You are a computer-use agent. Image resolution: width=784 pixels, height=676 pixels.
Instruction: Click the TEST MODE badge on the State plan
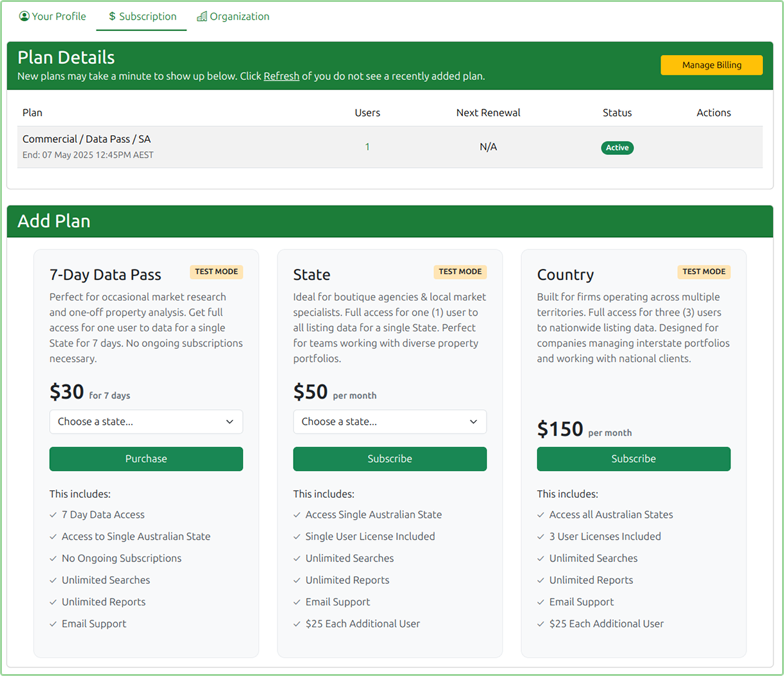tap(460, 272)
